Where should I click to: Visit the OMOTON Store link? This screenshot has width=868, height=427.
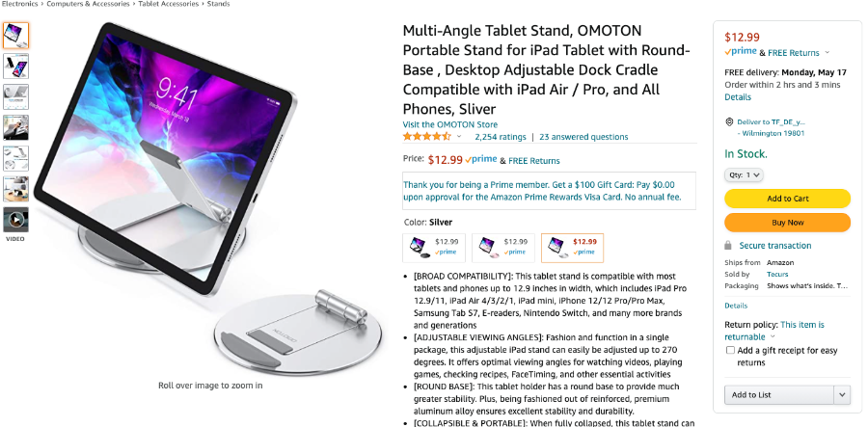450,124
